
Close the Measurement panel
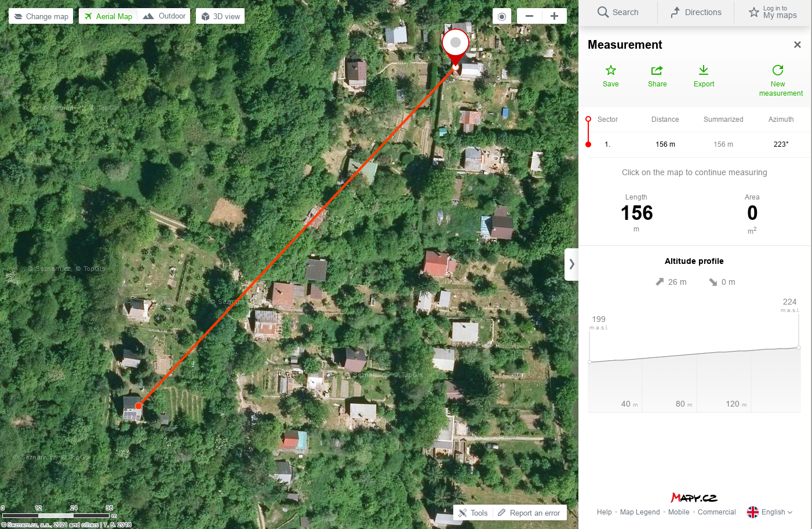798,45
